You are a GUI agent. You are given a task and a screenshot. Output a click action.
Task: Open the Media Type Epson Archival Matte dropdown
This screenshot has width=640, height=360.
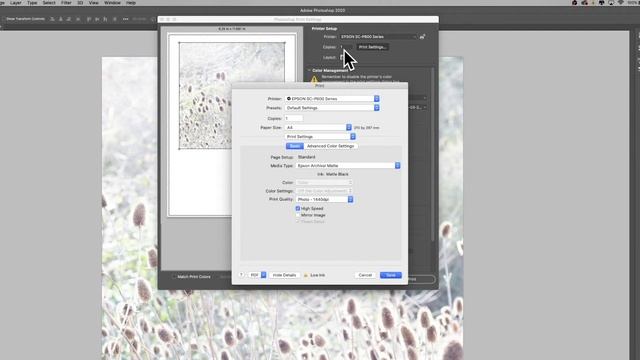coord(348,166)
